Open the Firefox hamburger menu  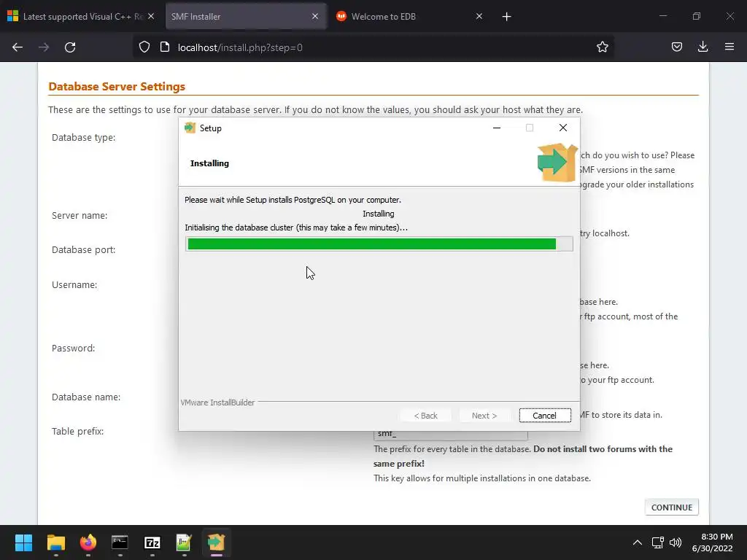pyautogui.click(x=729, y=47)
